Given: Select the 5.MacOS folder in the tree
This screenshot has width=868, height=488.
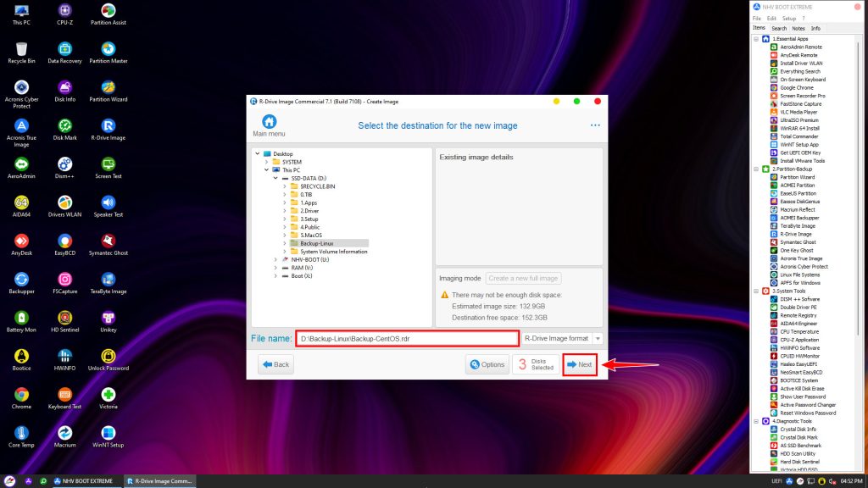Looking at the screenshot, I should tap(311, 236).
